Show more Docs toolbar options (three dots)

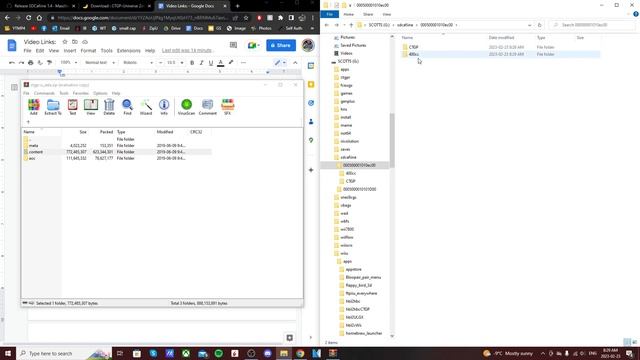pyautogui.click(x=243, y=63)
